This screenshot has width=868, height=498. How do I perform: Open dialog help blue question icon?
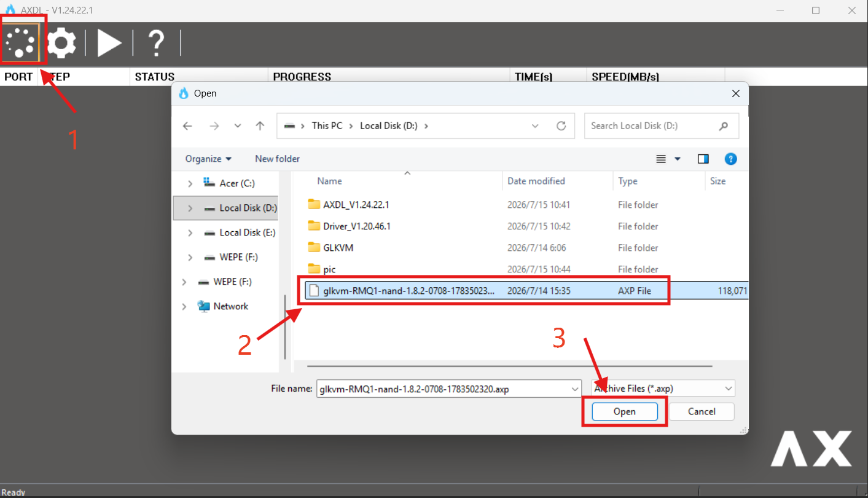(730, 159)
